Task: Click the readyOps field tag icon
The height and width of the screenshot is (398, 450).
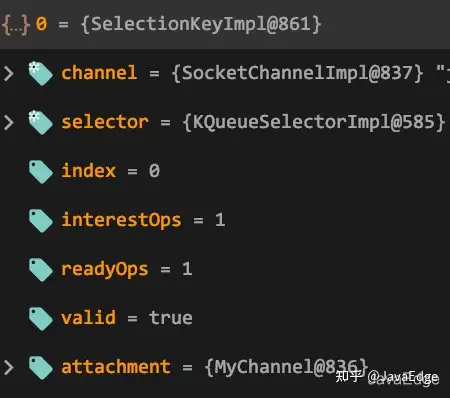Action: (x=41, y=270)
